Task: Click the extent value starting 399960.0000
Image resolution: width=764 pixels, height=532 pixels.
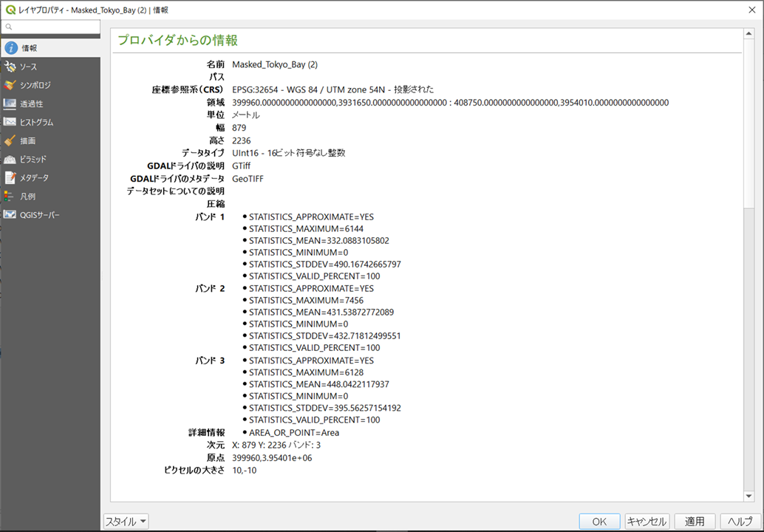Action: pyautogui.click(x=450, y=102)
